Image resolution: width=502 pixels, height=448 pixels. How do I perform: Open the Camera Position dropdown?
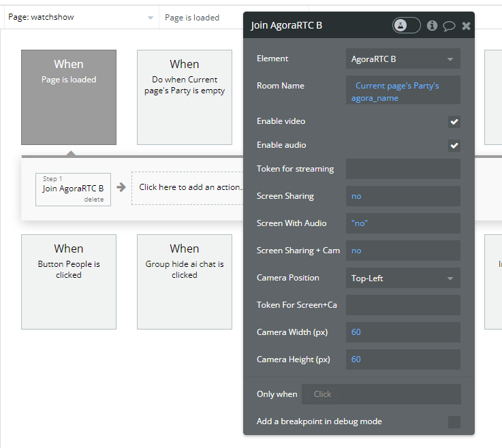pos(403,278)
